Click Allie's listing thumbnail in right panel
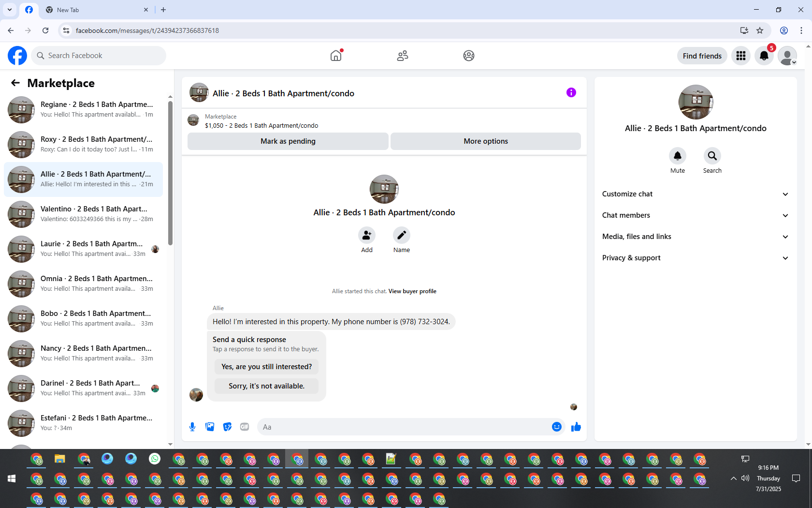The height and width of the screenshot is (508, 812). (696, 102)
